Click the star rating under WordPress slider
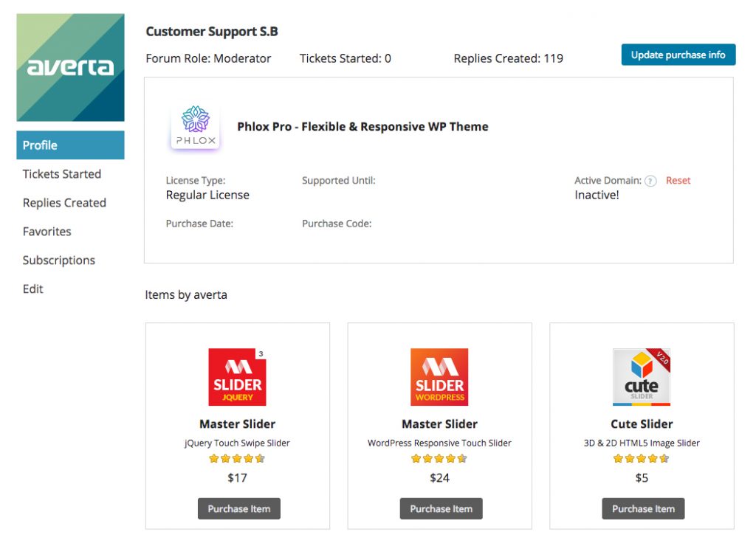The width and height of the screenshot is (756, 546). pos(439,459)
